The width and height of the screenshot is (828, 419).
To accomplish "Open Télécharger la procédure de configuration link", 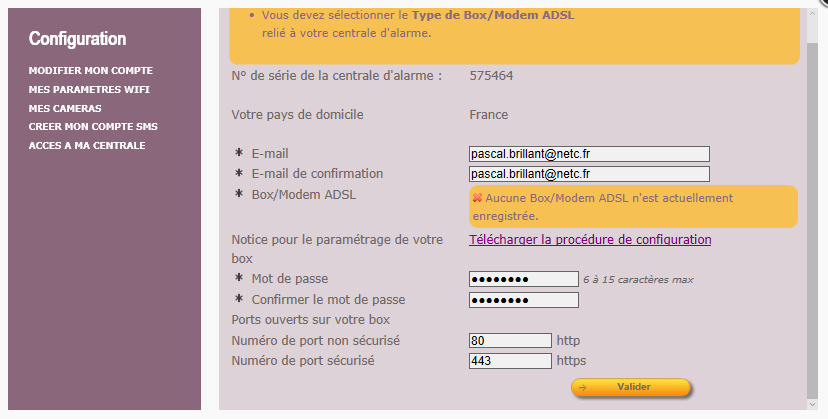I will pyautogui.click(x=590, y=240).
